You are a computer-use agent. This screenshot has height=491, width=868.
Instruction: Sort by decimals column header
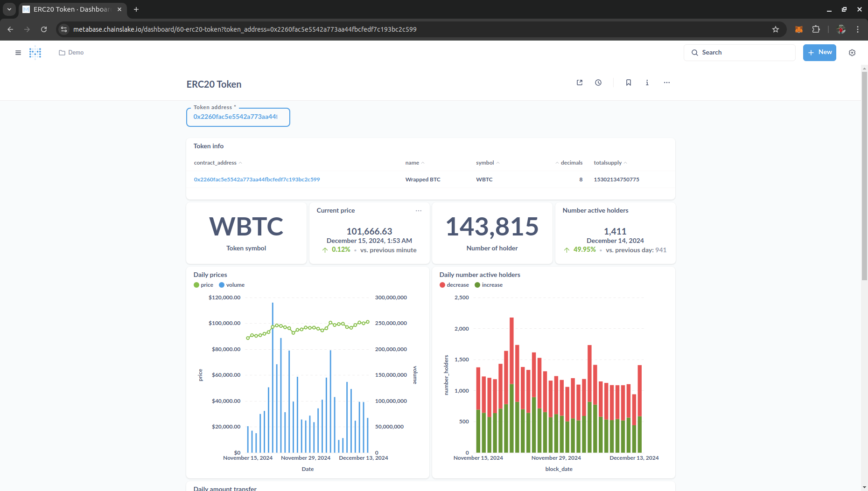pyautogui.click(x=569, y=163)
